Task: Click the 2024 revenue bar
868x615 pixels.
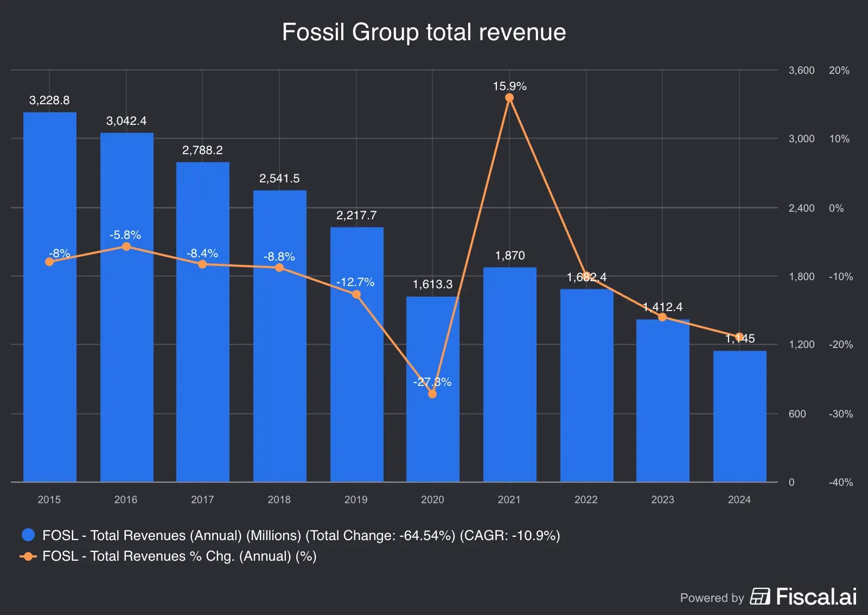Action: [x=739, y=418]
